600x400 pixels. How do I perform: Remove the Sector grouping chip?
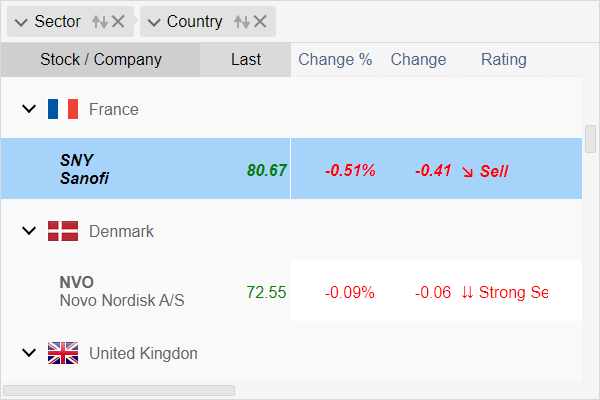click(x=119, y=21)
